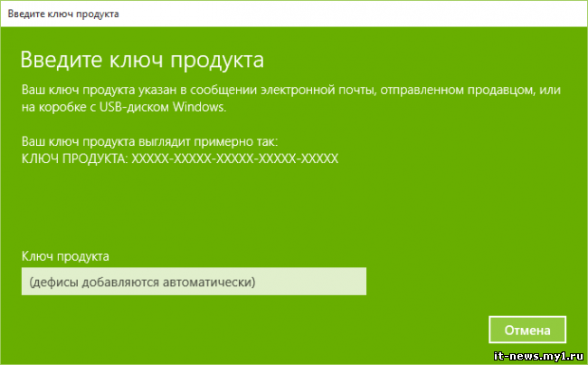Image resolution: width=588 pixels, height=365 pixels.
Task: Click the text 'на коробке с USB-диском Windows.'
Action: tap(124, 108)
